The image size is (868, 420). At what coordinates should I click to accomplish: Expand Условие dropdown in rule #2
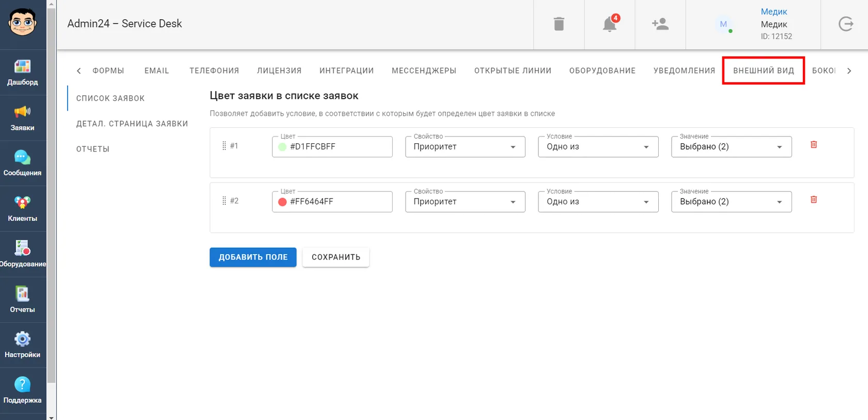[598, 202]
